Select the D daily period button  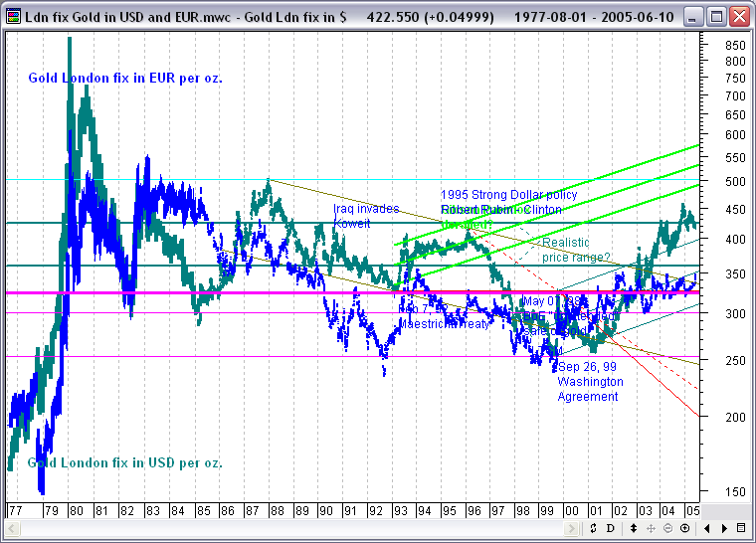(610, 527)
